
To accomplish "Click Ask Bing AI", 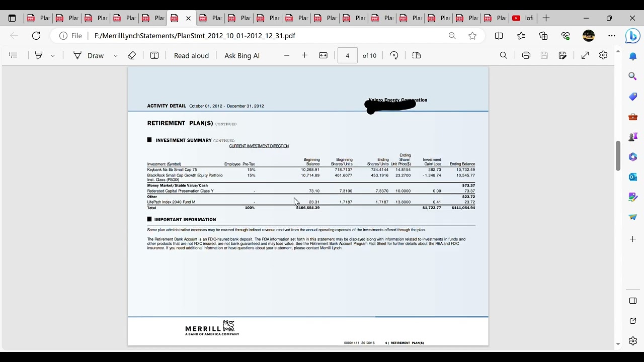I will pyautogui.click(x=242, y=55).
